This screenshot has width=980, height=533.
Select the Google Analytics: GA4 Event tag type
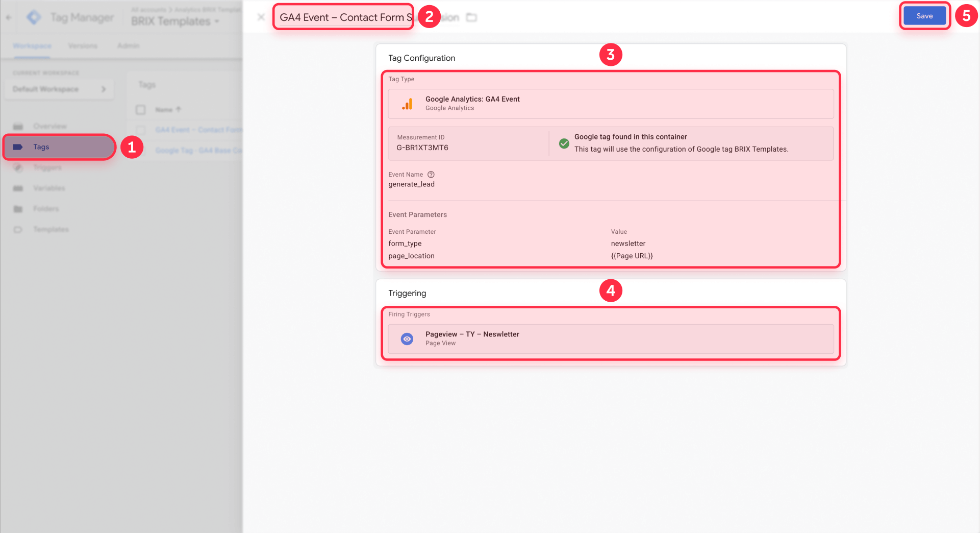(611, 104)
